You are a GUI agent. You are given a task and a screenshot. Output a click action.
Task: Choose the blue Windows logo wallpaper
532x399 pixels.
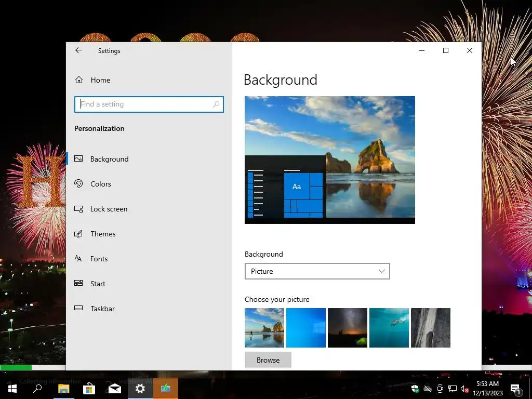click(x=306, y=328)
